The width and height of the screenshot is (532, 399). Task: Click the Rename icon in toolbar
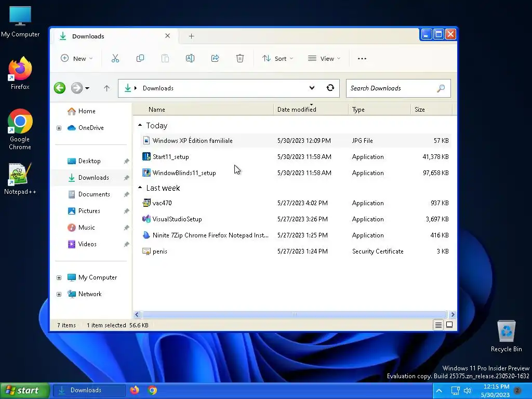(190, 58)
